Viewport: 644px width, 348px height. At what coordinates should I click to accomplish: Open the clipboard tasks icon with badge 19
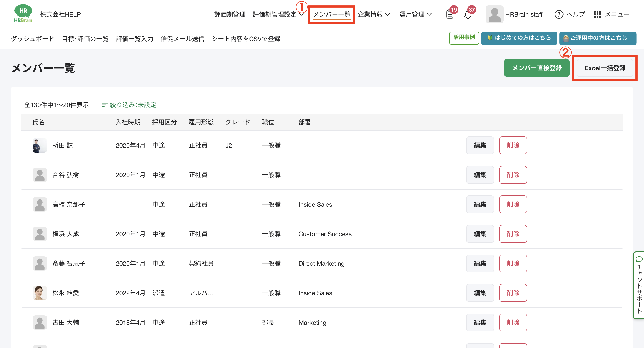tap(450, 14)
